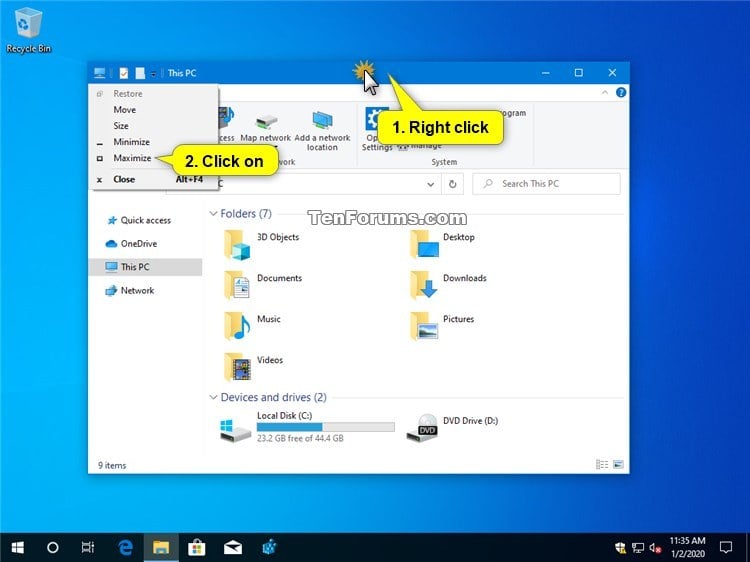Click the Map network drive ribbon icon
Screen dimensions: 750x562
click(266, 121)
